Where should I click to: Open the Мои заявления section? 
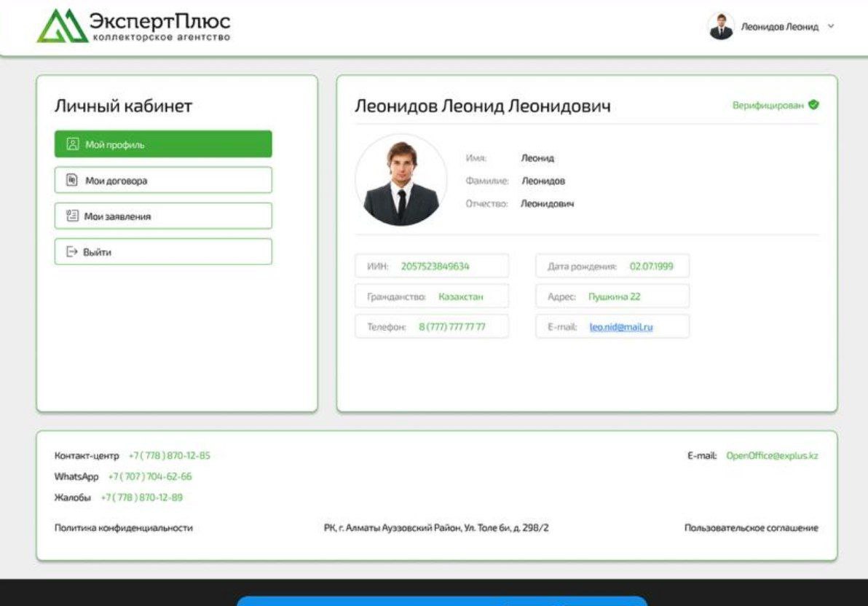[x=162, y=216]
